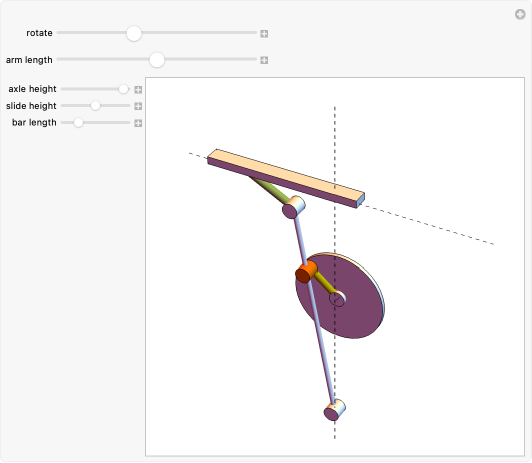Click the bottom pivot cylinder

(335, 410)
